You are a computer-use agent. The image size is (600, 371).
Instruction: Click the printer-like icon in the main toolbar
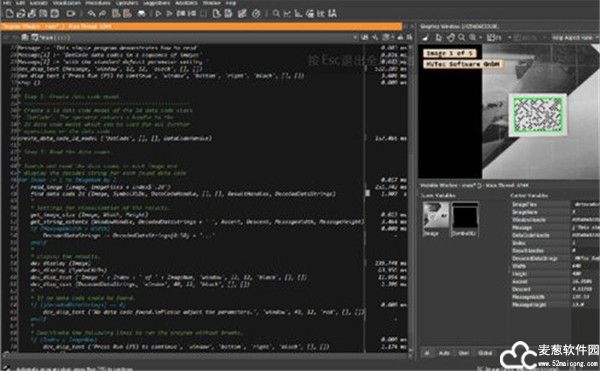pyautogui.click(x=142, y=14)
